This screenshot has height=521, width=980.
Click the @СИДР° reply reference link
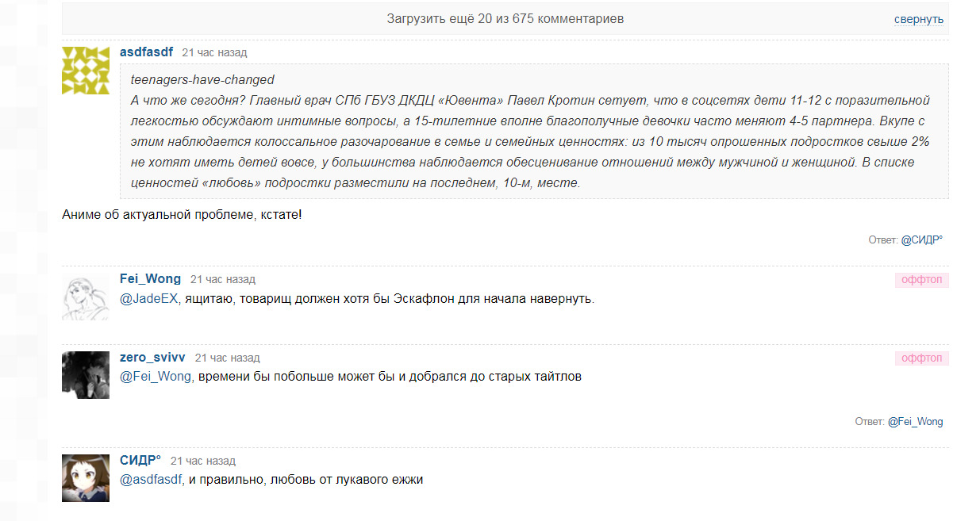click(921, 239)
